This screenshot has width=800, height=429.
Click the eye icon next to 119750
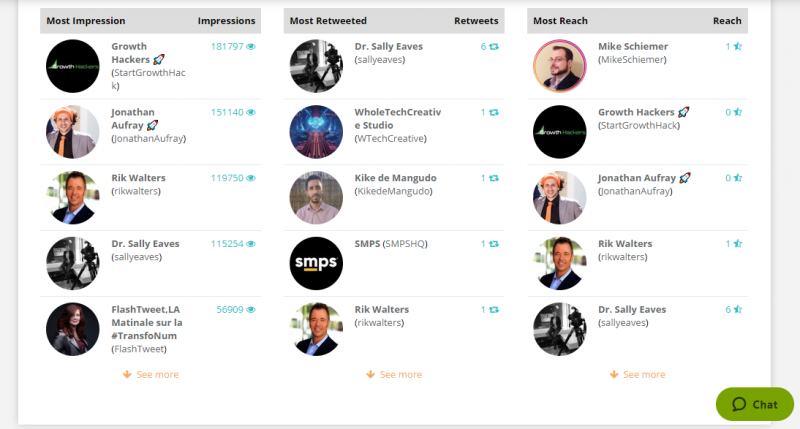[x=251, y=178]
